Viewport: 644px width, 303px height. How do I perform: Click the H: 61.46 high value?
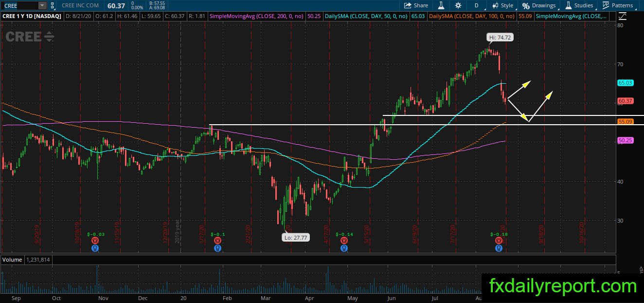coord(127,16)
